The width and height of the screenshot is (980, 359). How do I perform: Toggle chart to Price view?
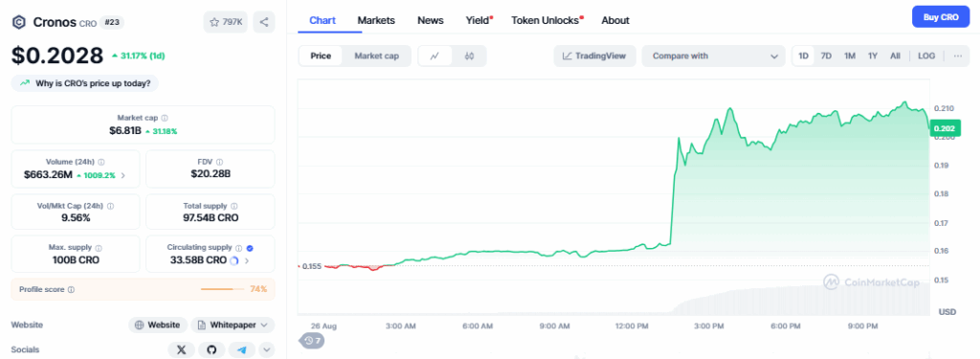tap(321, 56)
